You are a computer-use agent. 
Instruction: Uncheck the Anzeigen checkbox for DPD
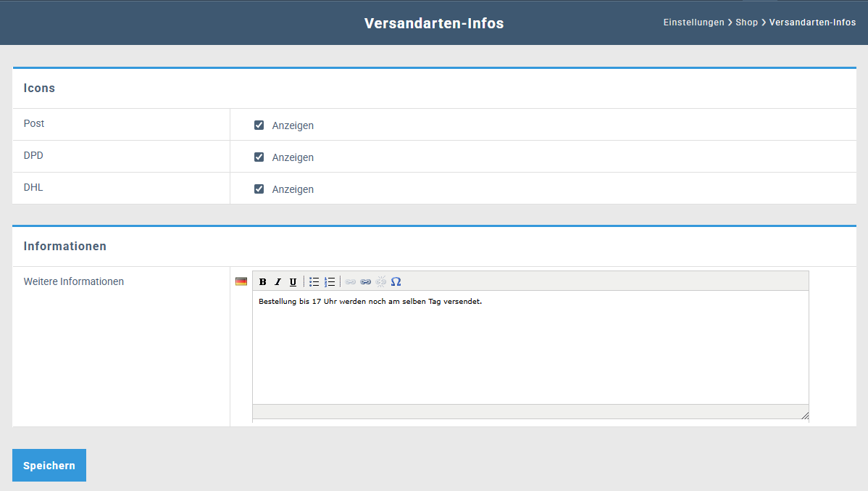point(259,157)
